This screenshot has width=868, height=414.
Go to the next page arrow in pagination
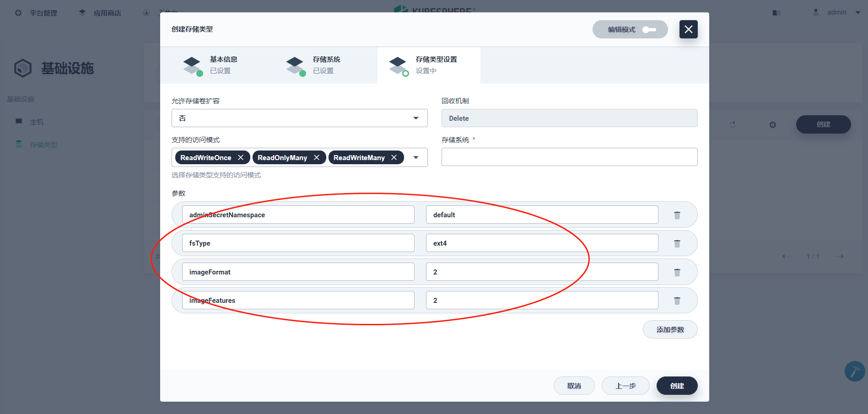839,256
